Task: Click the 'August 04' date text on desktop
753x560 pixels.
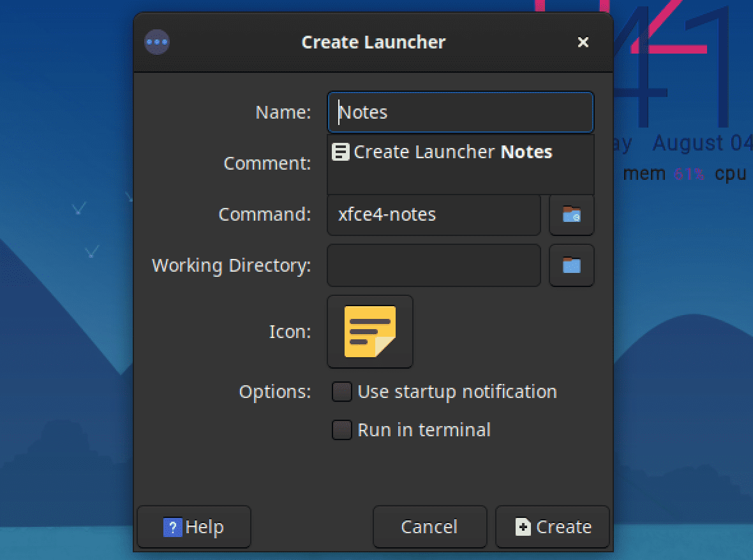Action: pyautogui.click(x=702, y=143)
